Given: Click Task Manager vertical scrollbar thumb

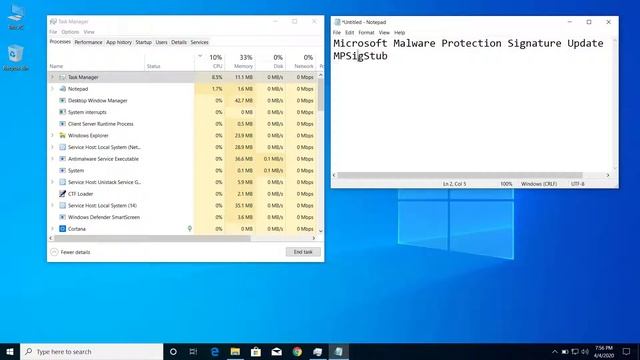Looking at the screenshot, I should [321, 94].
